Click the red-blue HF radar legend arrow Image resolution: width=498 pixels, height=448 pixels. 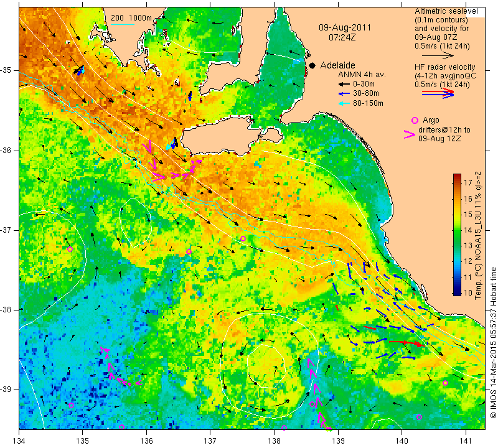(438, 93)
